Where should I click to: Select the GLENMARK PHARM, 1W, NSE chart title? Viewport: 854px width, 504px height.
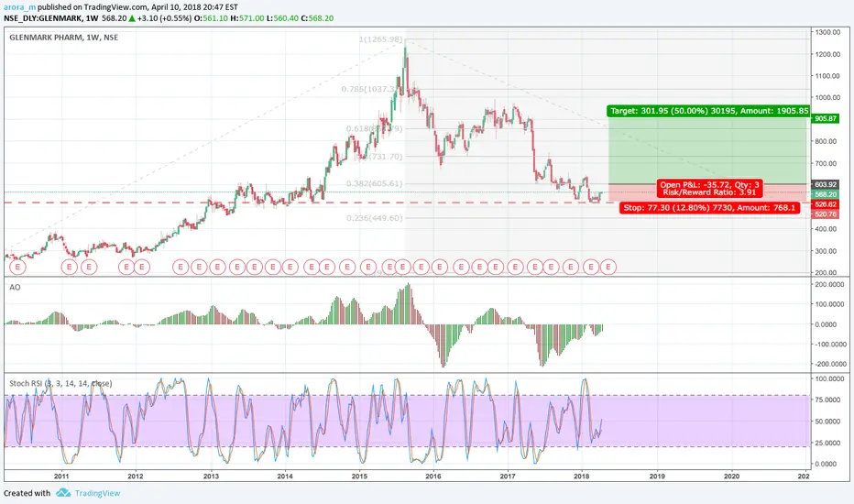64,37
